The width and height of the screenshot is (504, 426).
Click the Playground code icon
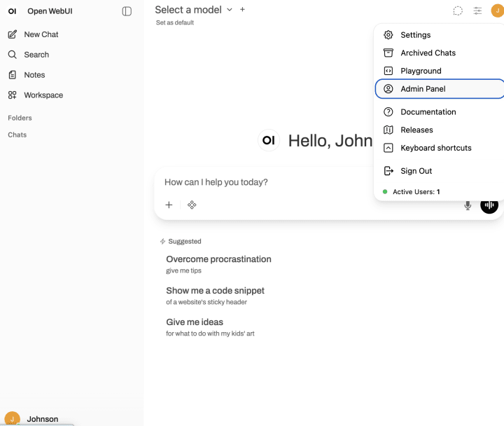tap(388, 71)
